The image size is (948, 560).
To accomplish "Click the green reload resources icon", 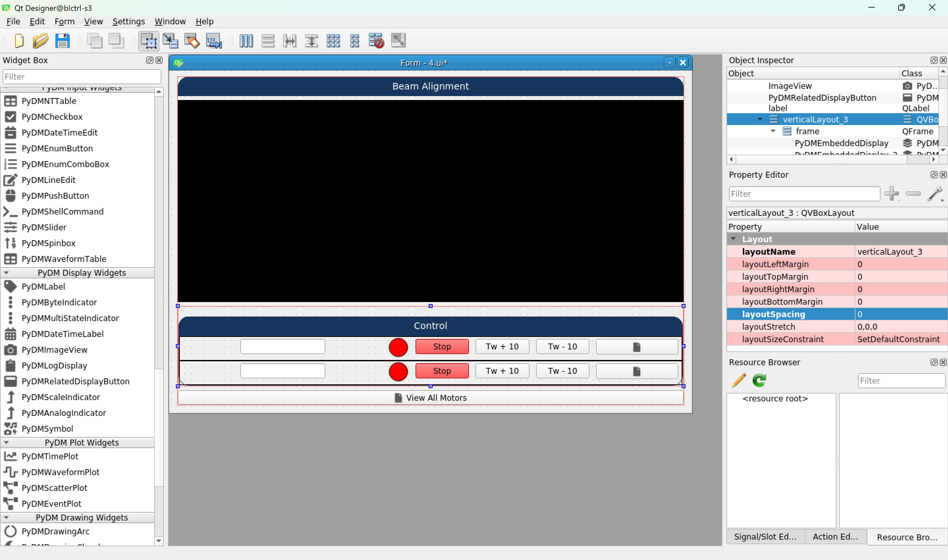I will click(x=759, y=380).
